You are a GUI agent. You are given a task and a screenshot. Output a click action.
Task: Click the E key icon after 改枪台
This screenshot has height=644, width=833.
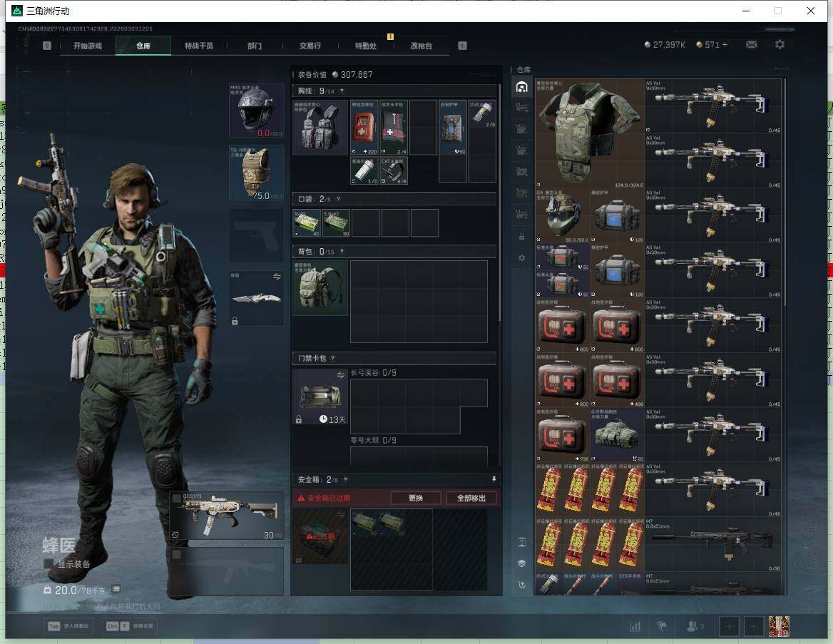tap(462, 46)
